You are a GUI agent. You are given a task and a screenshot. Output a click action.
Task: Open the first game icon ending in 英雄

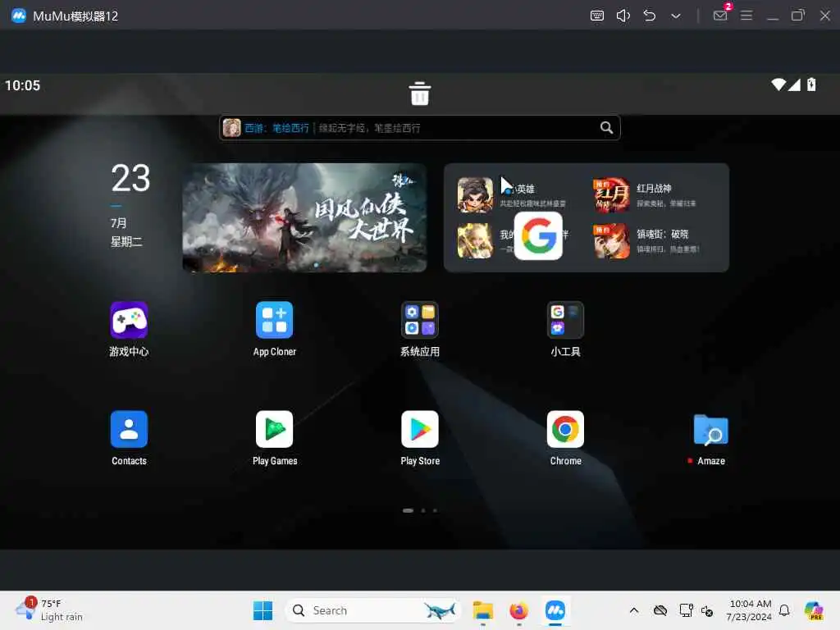475,195
